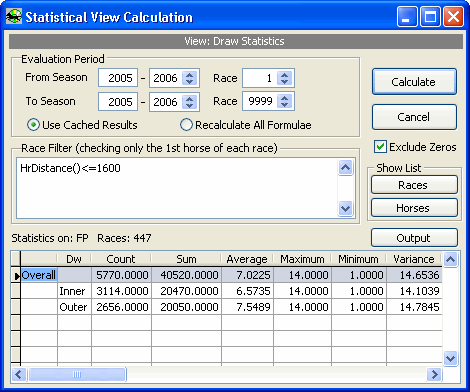Click the Inner sum cell 20470.0000
470x392 pixels.
pyautogui.click(x=186, y=291)
